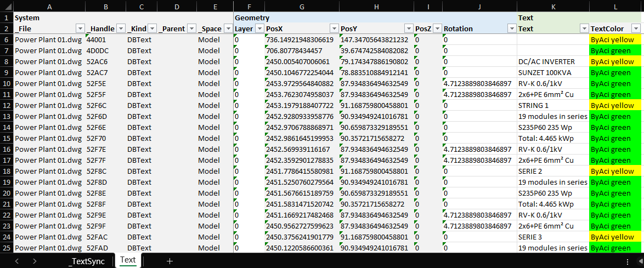The height and width of the screenshot is (268, 644).
Task: Click PosY value 147.34705643821232
Action: (x=377, y=39)
